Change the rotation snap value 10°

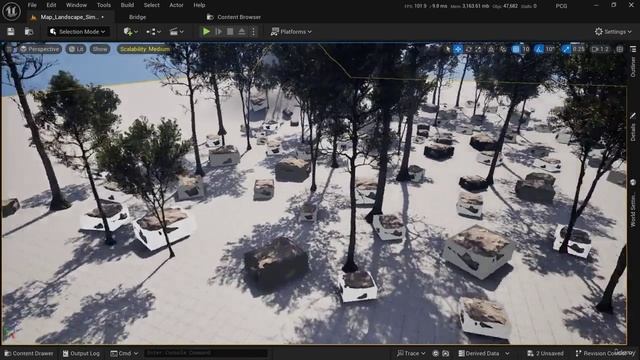pos(550,49)
